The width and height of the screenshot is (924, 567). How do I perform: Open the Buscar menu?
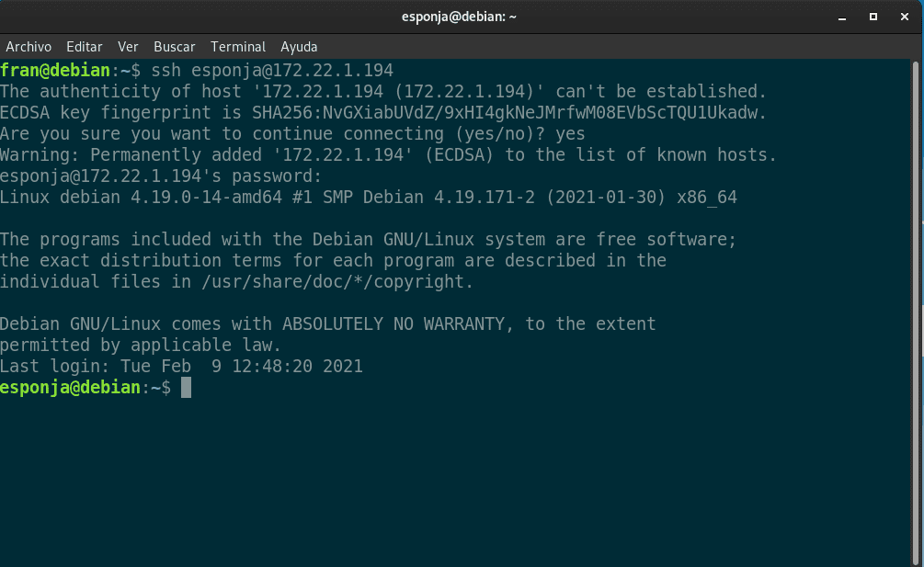tap(175, 47)
